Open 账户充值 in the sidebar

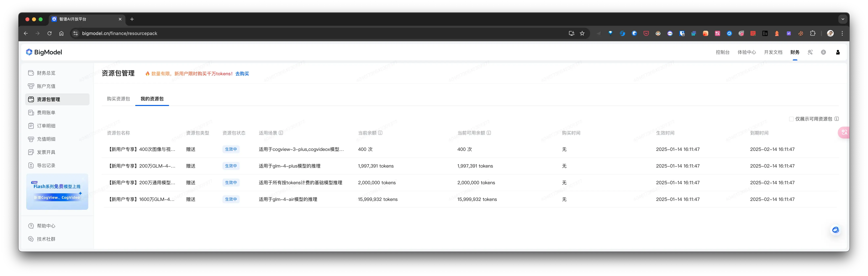[46, 86]
